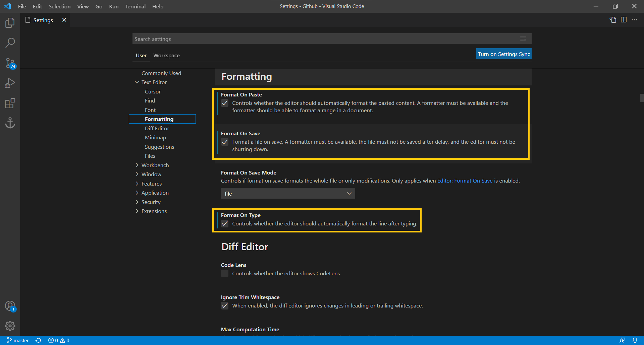
Task: Select Find in settings tree
Action: [150, 100]
